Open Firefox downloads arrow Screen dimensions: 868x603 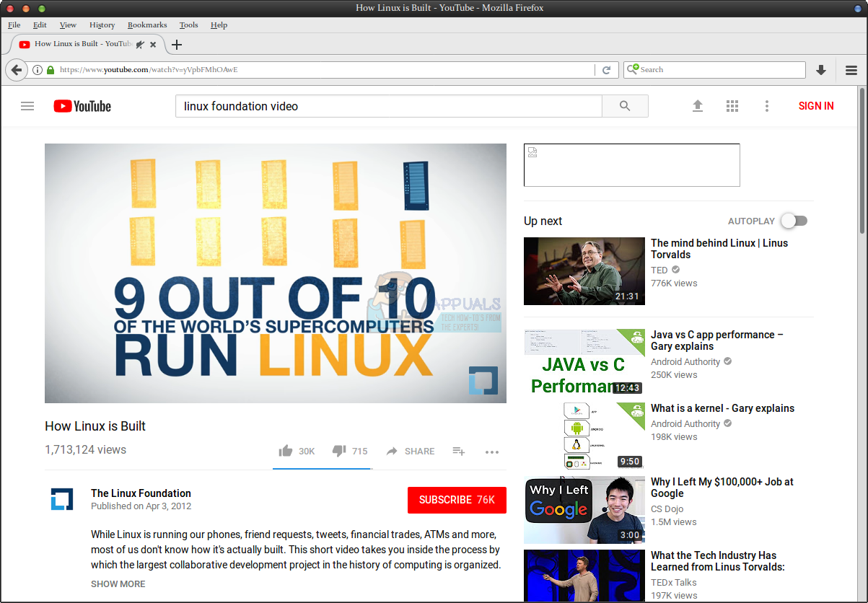[x=820, y=70]
